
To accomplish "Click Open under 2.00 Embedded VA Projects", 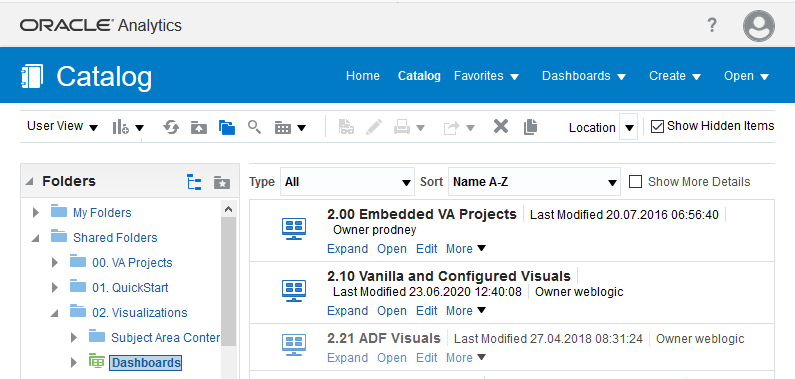I will [x=392, y=249].
